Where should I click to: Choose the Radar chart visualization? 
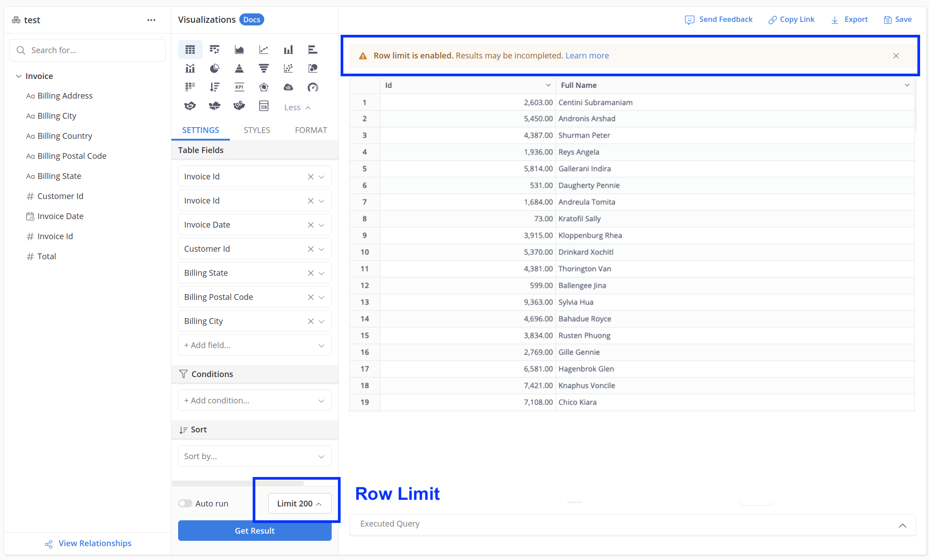click(x=264, y=87)
